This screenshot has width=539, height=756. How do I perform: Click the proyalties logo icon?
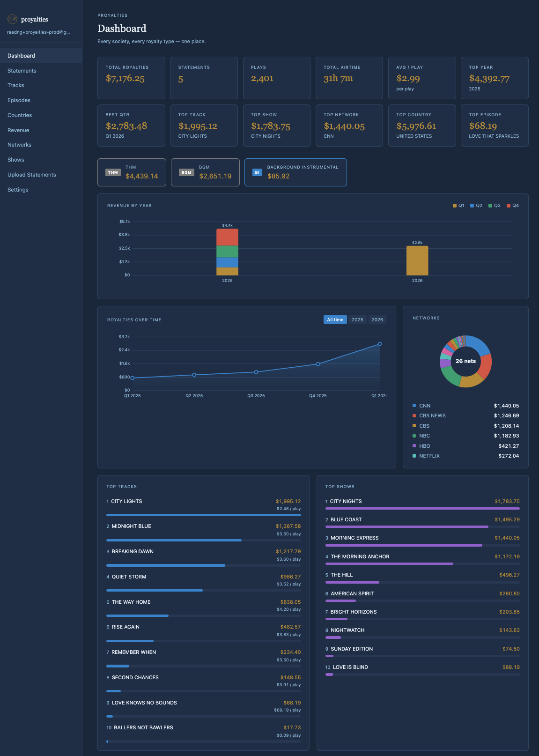pyautogui.click(x=12, y=19)
